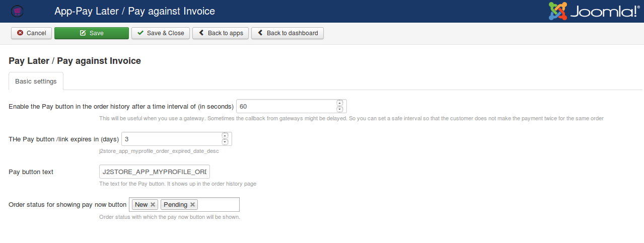Return via Back to dashboard button

pos(288,33)
